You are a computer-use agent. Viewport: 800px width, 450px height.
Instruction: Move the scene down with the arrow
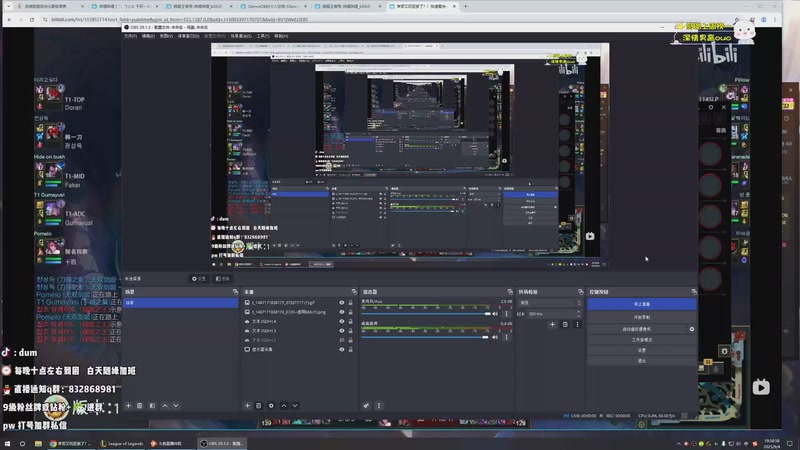pos(176,406)
